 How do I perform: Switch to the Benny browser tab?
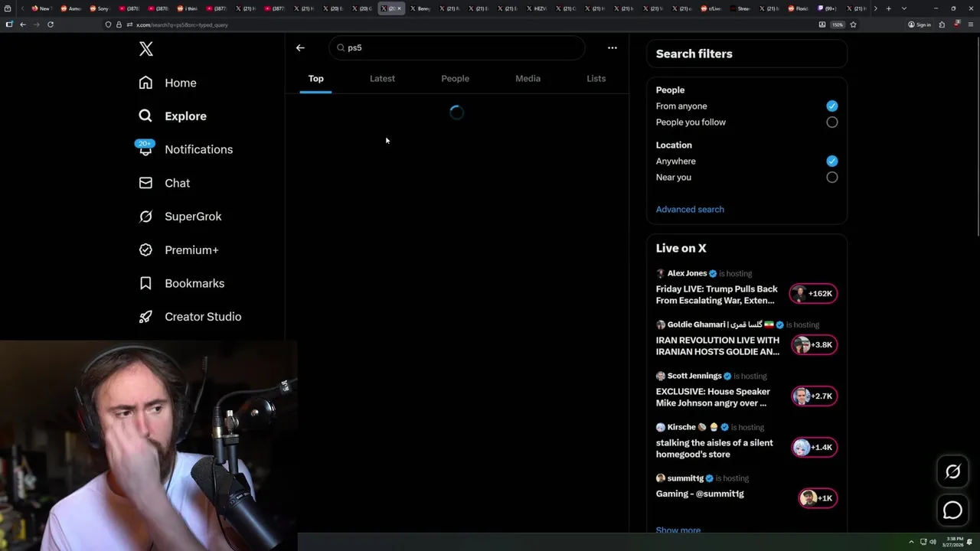pos(420,8)
